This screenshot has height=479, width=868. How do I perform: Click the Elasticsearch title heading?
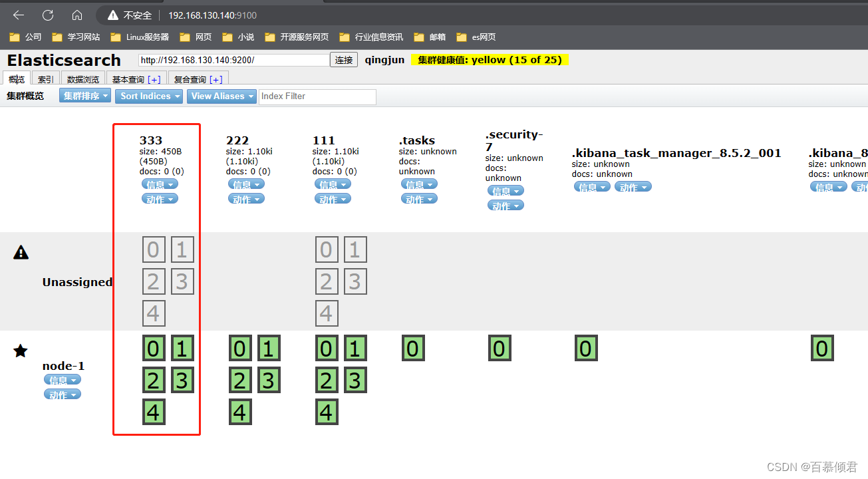coord(64,60)
